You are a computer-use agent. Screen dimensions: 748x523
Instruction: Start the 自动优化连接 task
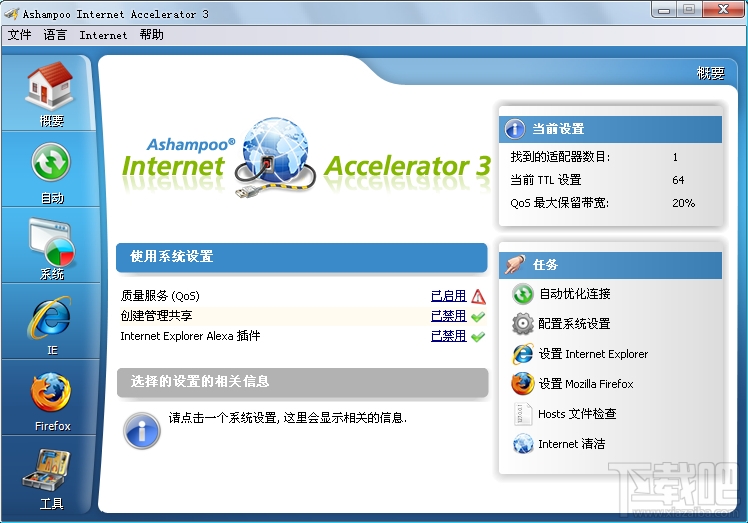[x=574, y=294]
